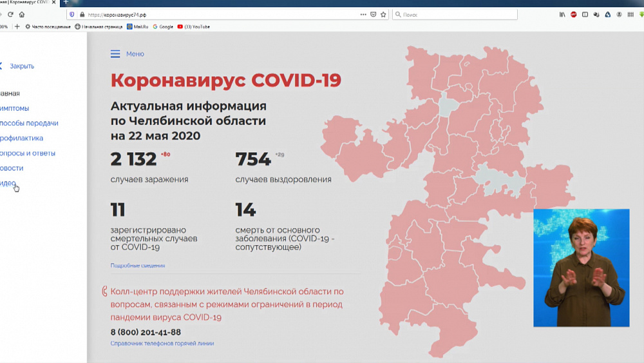This screenshot has width=644, height=363.
Task: Open the Mail.Ru bookmark
Action: [138, 26]
